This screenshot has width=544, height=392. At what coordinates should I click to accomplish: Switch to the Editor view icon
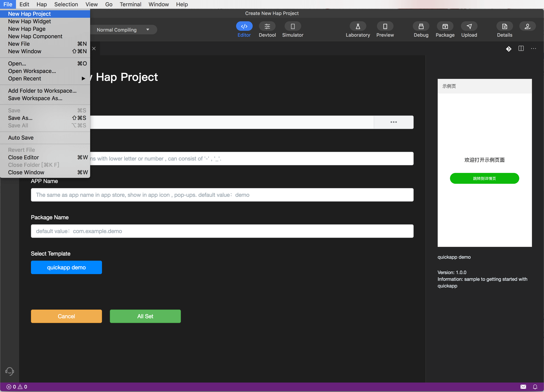click(x=244, y=26)
